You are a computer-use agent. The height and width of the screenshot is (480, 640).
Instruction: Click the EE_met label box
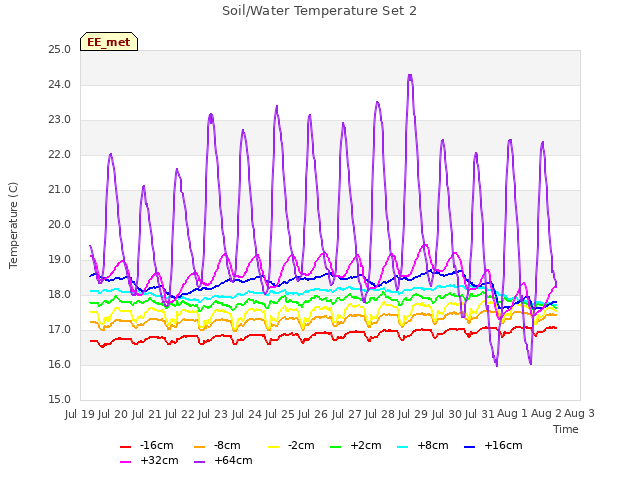tap(109, 42)
